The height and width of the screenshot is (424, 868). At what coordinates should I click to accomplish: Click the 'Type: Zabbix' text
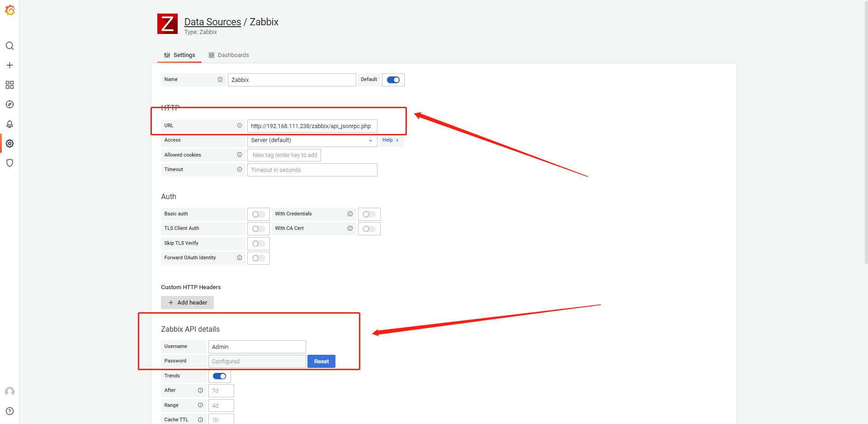tap(201, 32)
